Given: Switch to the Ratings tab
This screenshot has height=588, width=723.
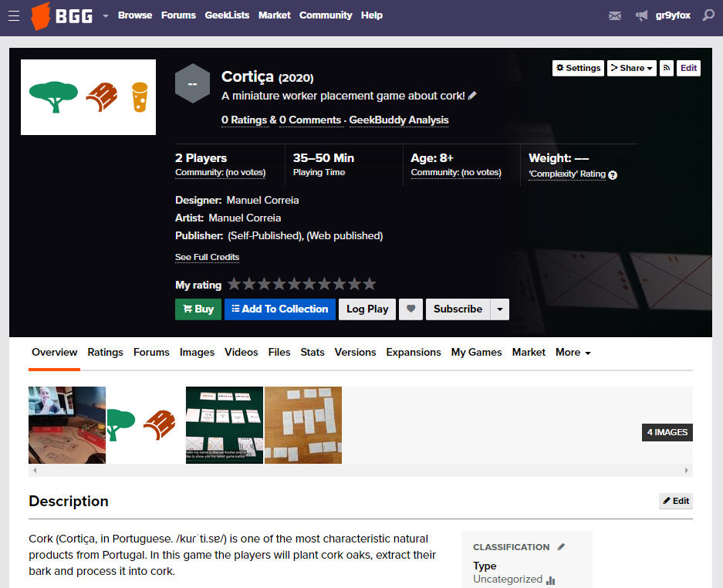Looking at the screenshot, I should coord(106,353).
